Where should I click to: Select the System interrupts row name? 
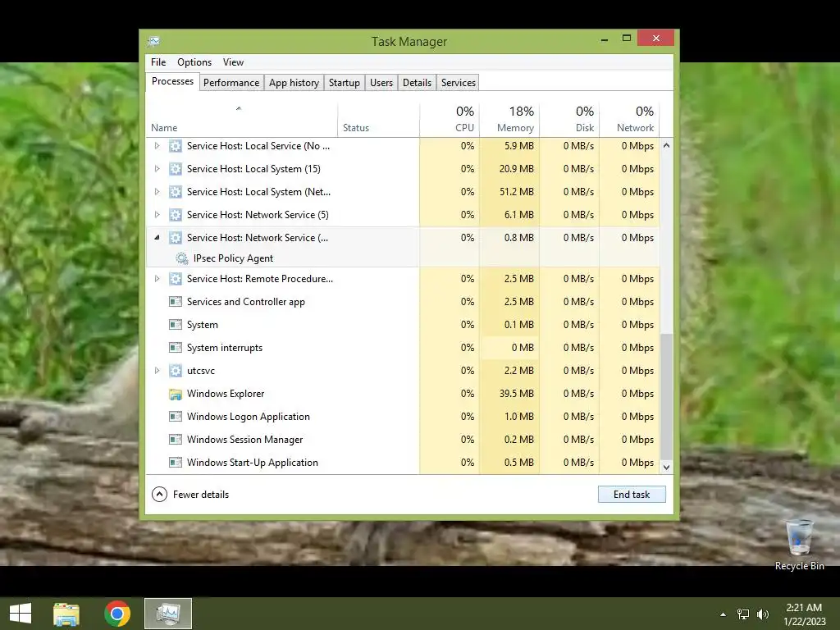click(x=225, y=348)
